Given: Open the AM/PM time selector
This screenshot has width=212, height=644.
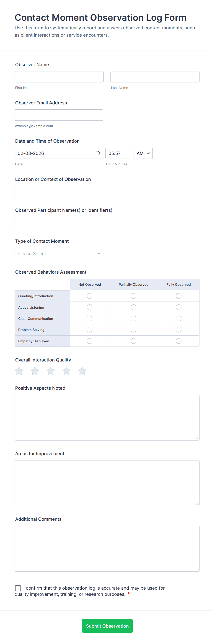Looking at the screenshot, I should (143, 153).
